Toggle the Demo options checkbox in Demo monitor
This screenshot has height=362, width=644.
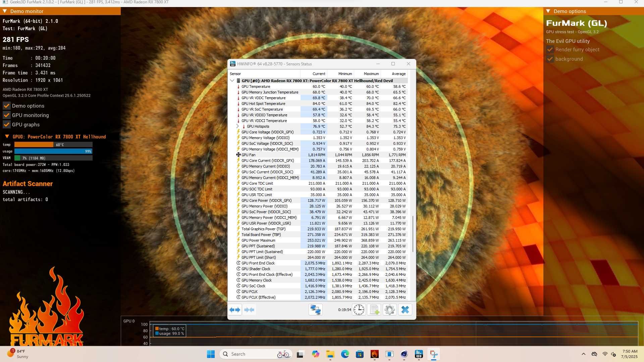[x=6, y=106]
